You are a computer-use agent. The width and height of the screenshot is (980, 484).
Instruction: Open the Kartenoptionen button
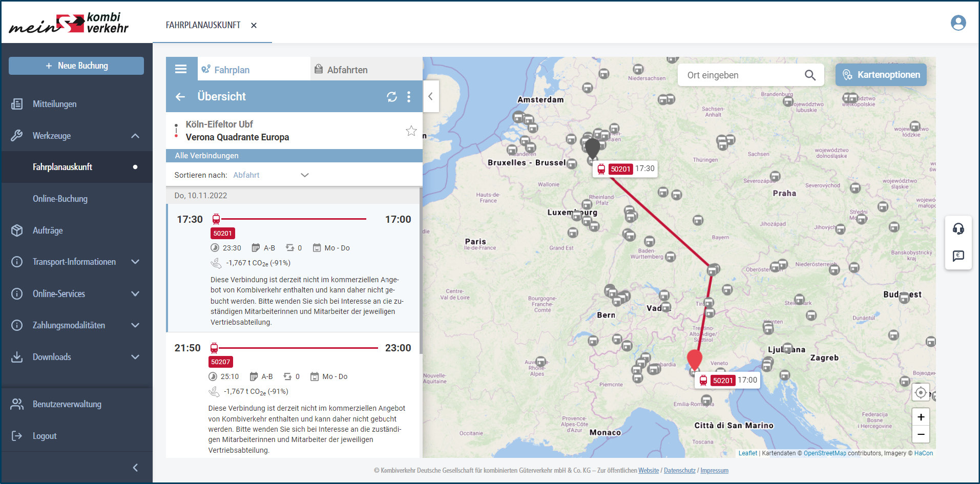click(x=881, y=75)
